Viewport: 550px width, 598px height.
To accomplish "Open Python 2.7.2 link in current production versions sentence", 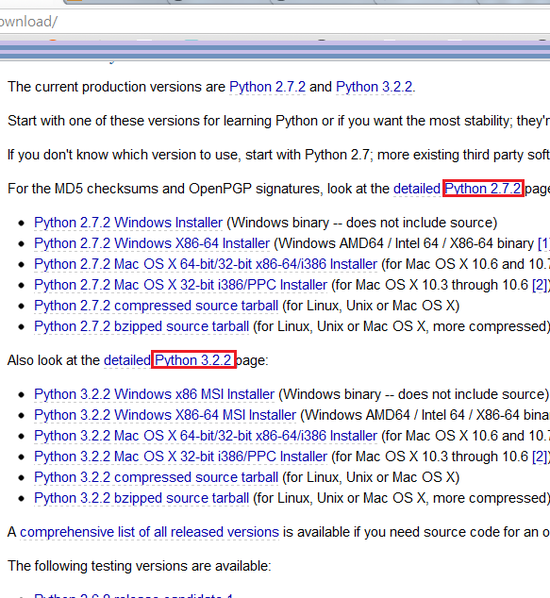I will tap(267, 87).
